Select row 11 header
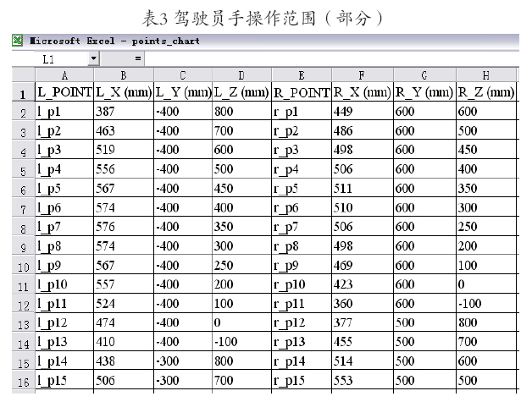The width and height of the screenshot is (532, 402). coord(24,284)
